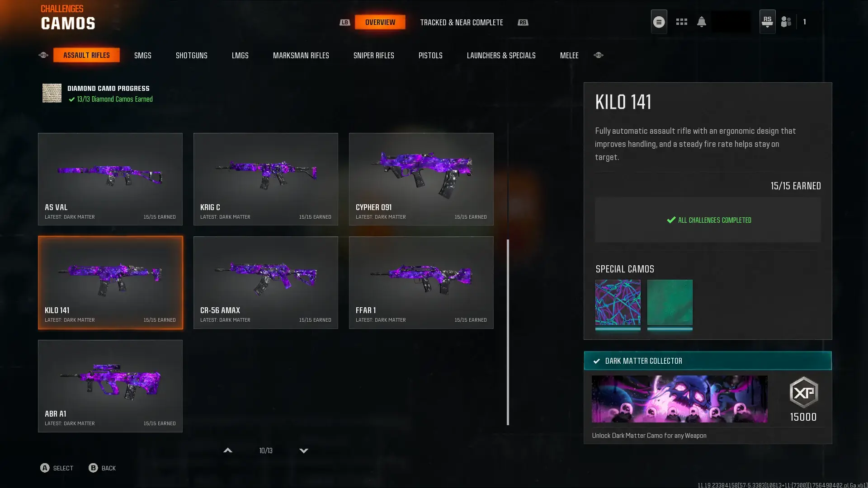Switch to the SMGs tab
This screenshot has width=868, height=488.
[142, 55]
